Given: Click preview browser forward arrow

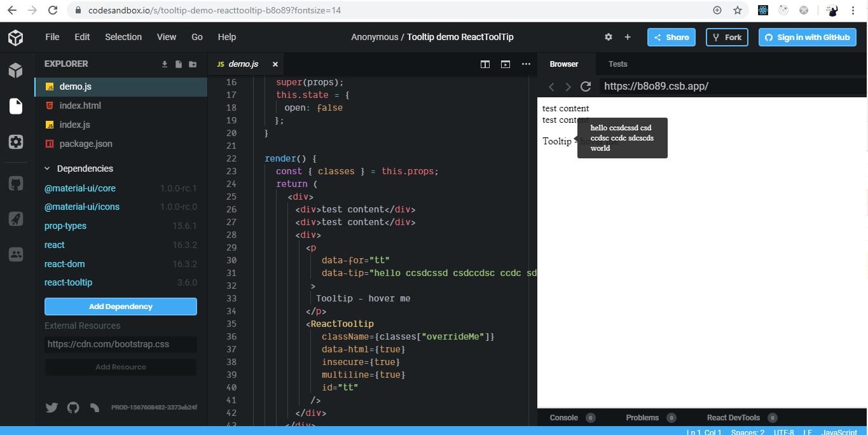Looking at the screenshot, I should 568,86.
